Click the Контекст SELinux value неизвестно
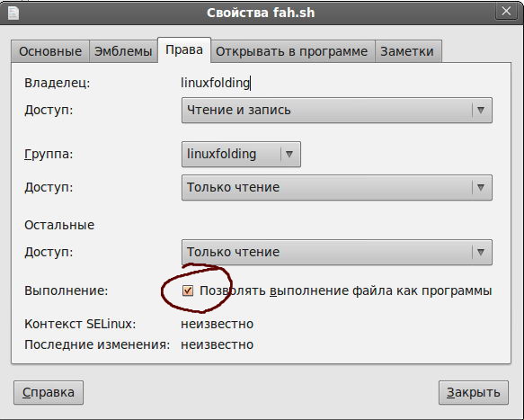This screenshot has width=524, height=420. tap(218, 324)
